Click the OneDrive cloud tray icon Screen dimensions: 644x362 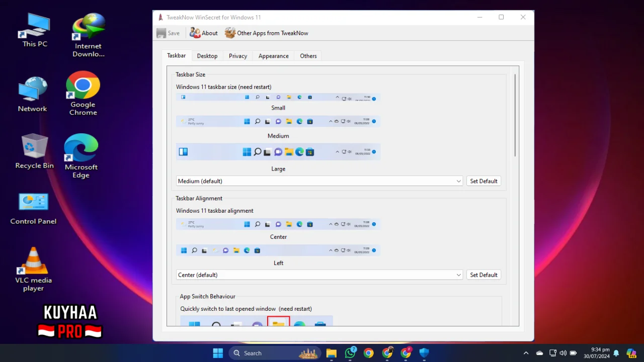[x=540, y=353]
